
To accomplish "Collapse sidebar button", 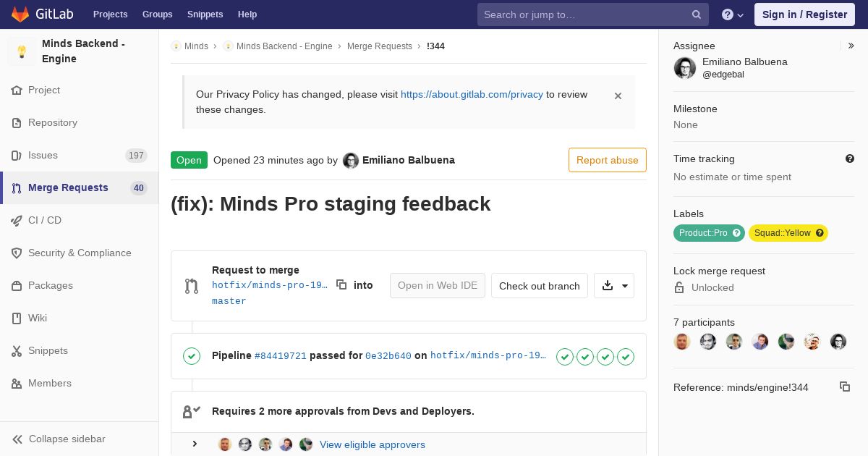I will coord(80,439).
